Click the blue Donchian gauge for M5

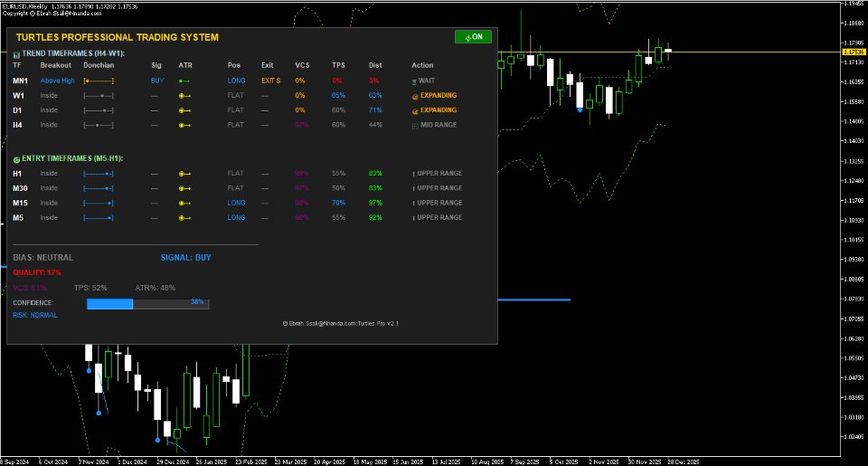click(x=99, y=218)
